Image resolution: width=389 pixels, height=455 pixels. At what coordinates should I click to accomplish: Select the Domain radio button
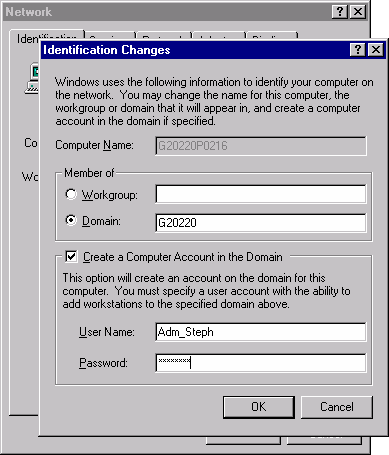tap(71, 220)
